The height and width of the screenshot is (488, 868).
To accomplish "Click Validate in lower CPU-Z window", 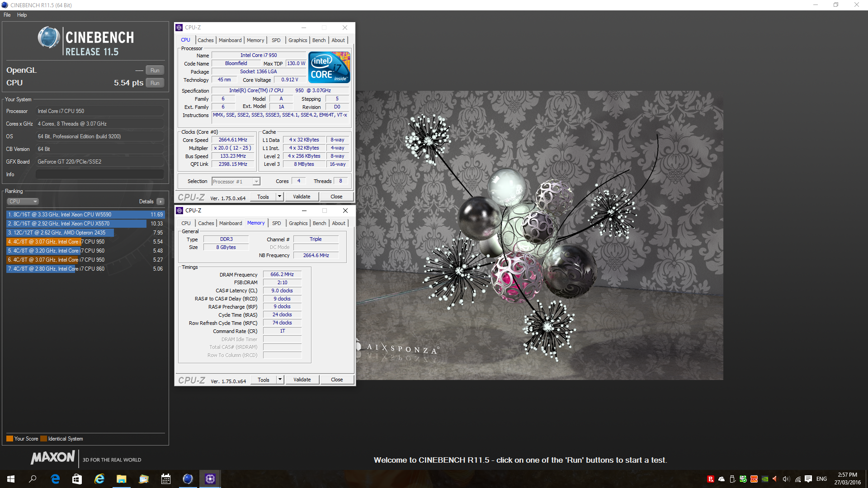I will tap(302, 380).
